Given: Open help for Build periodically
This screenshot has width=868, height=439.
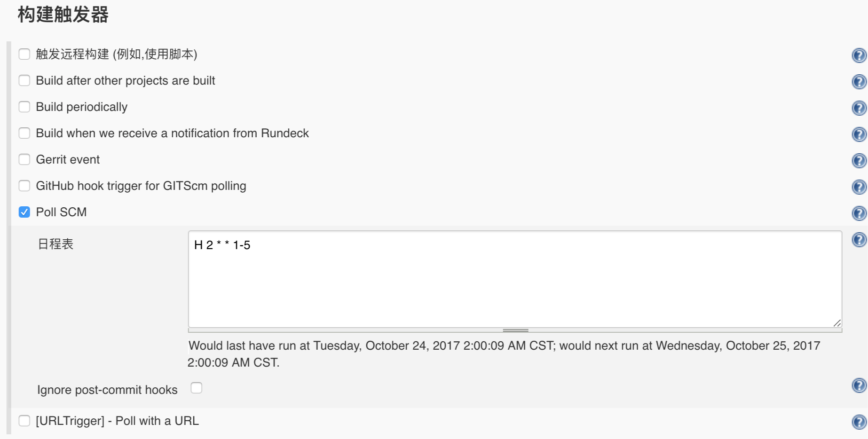Looking at the screenshot, I should (860, 108).
